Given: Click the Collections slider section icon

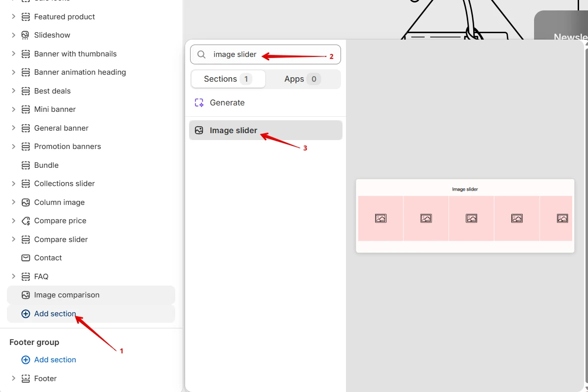Looking at the screenshot, I should coord(26,184).
